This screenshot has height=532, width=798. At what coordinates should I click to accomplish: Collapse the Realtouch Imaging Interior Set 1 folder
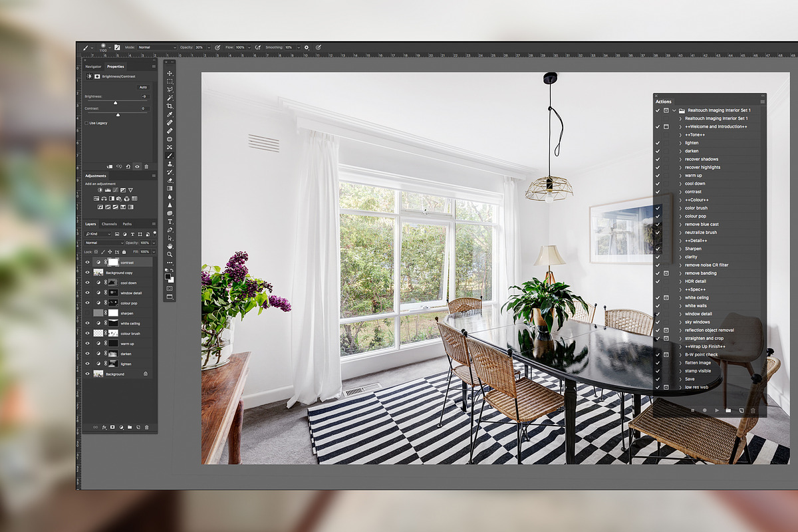pos(674,110)
